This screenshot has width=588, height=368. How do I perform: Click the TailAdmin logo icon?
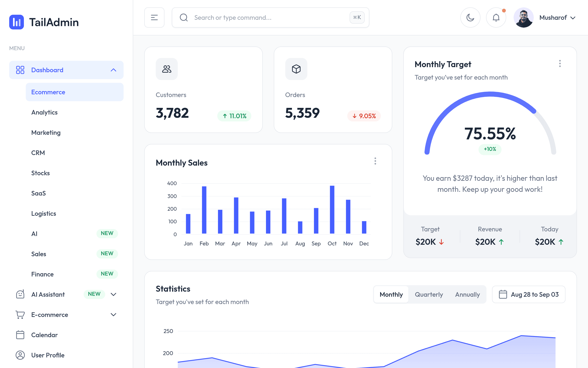coord(17,22)
